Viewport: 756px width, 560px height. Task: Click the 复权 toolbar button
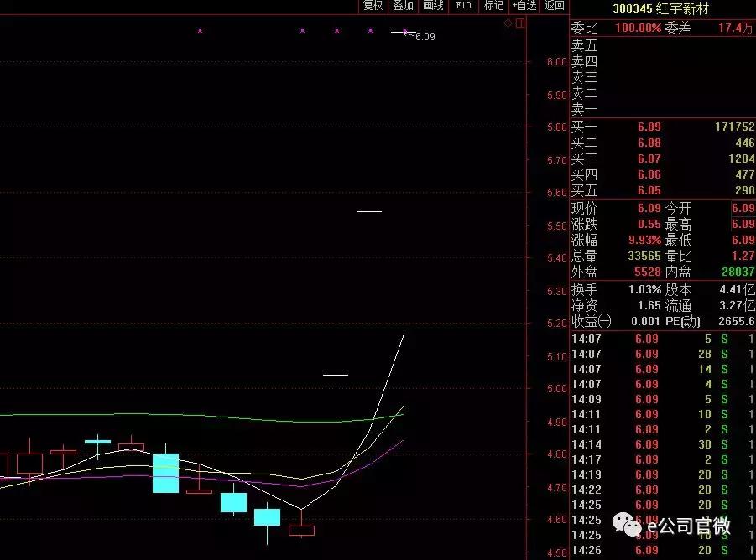[373, 5]
